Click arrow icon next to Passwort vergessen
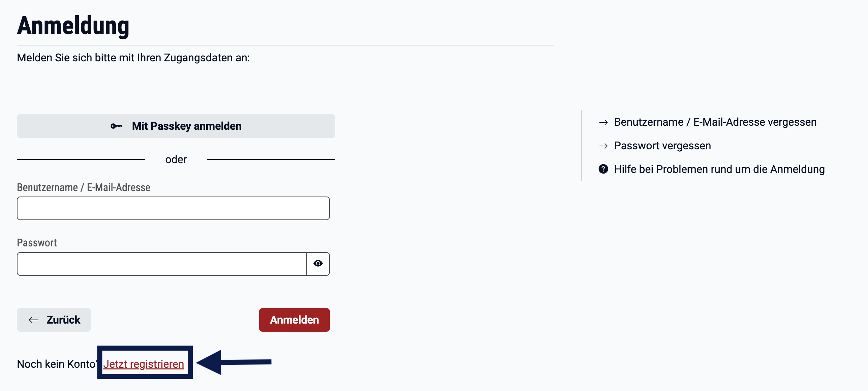This screenshot has width=868, height=391. coord(603,146)
